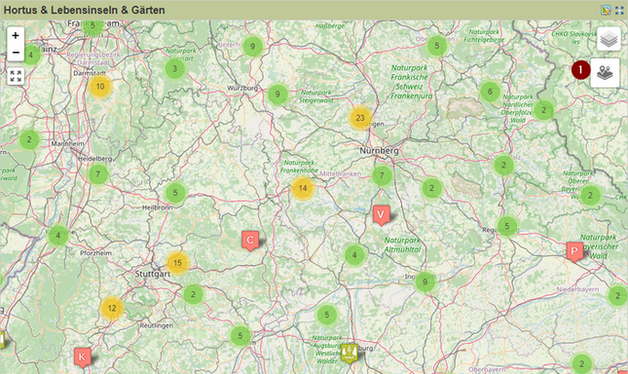Select the red P map marker
The height and width of the screenshot is (374, 628).
[574, 252]
